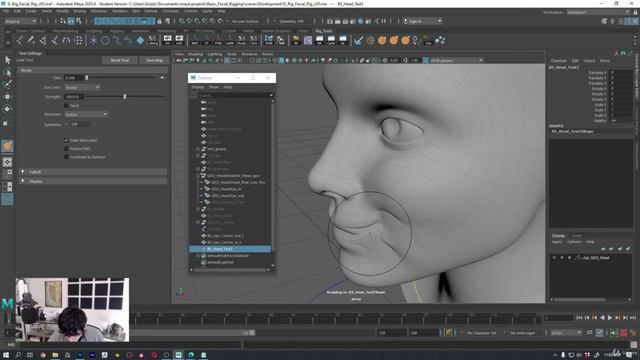Pick the Move tool in toolbox
The width and height of the screenshot is (640, 360).
click(x=7, y=97)
